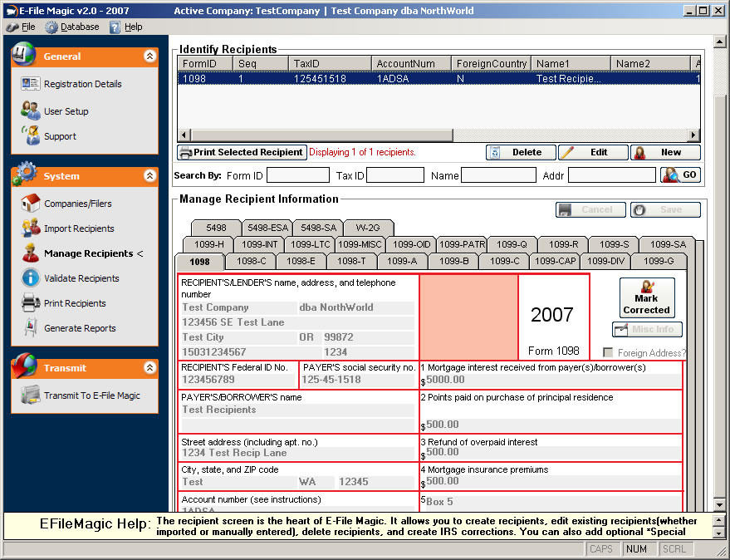Click the Tax ID search field
Screen dimensions: 730x560
click(x=395, y=175)
